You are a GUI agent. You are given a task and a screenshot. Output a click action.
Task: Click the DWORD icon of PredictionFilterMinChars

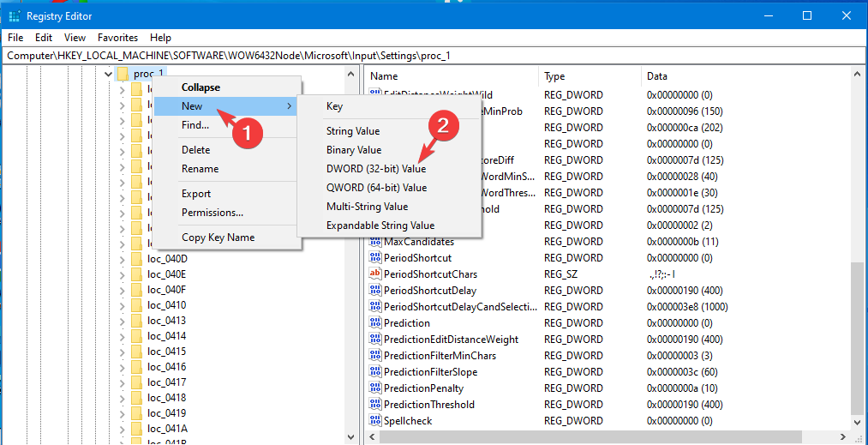click(x=375, y=355)
